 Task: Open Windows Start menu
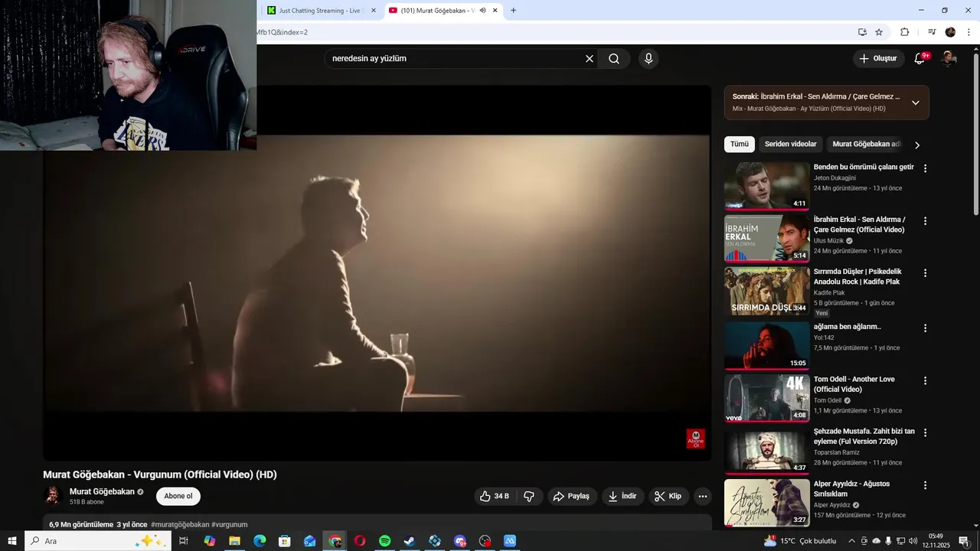coord(12,541)
